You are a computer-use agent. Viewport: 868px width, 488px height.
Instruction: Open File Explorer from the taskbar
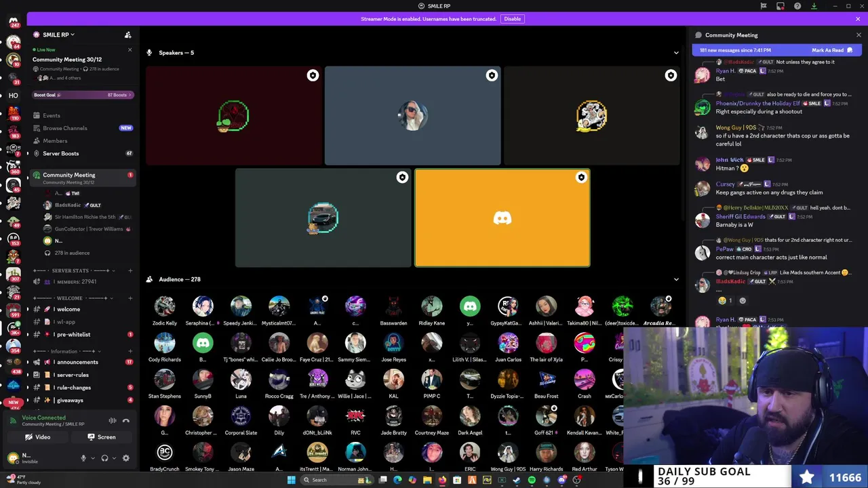coord(427,480)
